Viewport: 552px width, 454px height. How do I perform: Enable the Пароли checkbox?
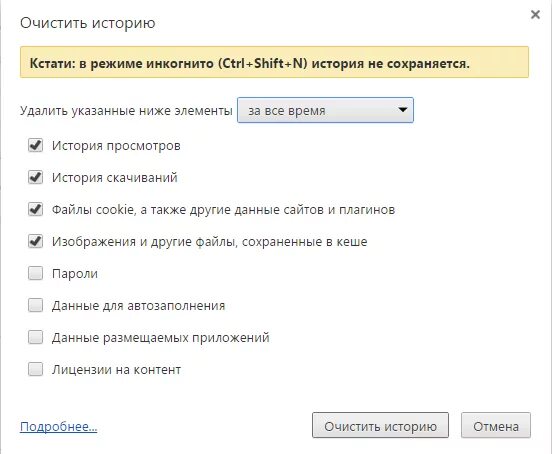tap(36, 273)
